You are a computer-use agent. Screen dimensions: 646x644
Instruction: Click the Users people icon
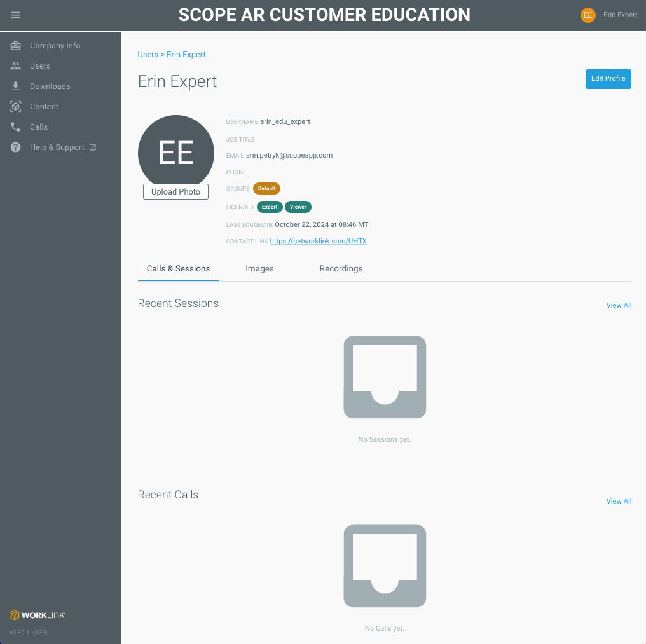pyautogui.click(x=16, y=66)
